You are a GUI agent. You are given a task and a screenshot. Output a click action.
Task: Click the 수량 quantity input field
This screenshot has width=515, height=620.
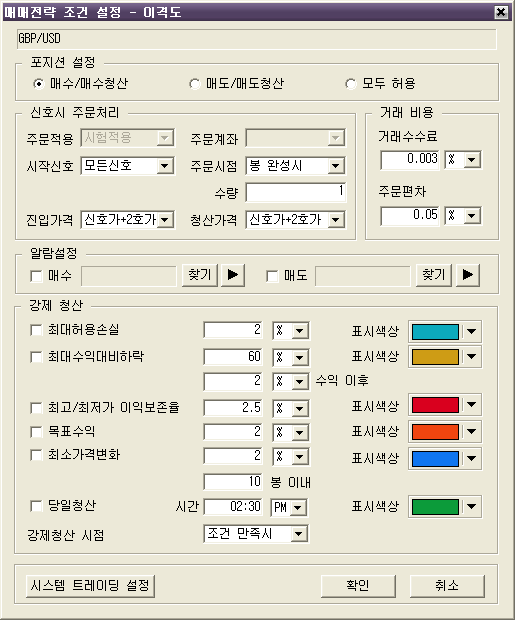point(296,192)
